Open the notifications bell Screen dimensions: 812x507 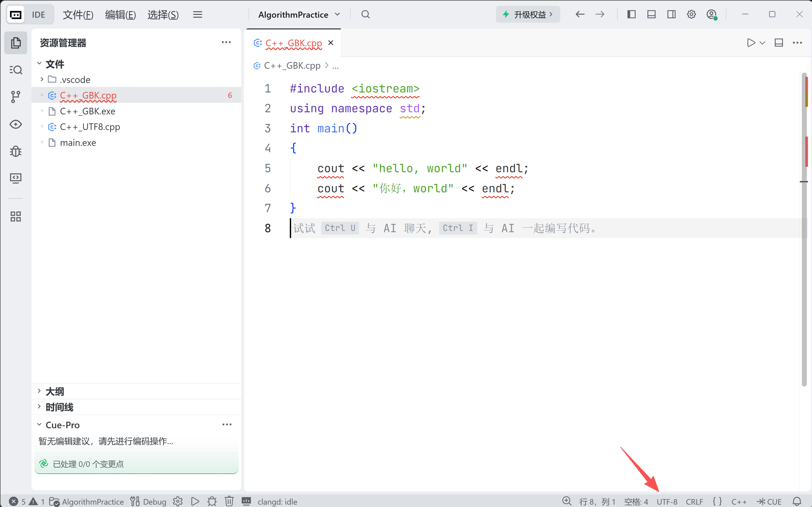pyautogui.click(x=797, y=502)
